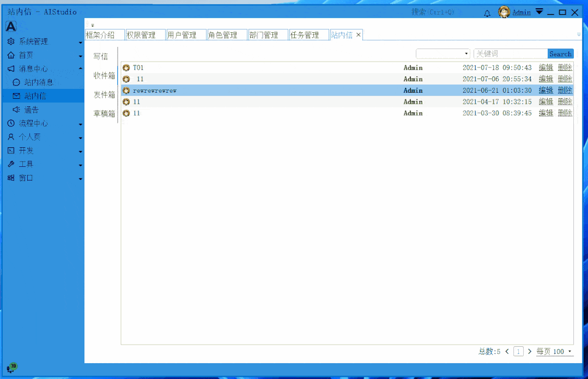Expand the 开发 sidebar menu chevron
This screenshot has height=379, width=588.
pos(80,151)
